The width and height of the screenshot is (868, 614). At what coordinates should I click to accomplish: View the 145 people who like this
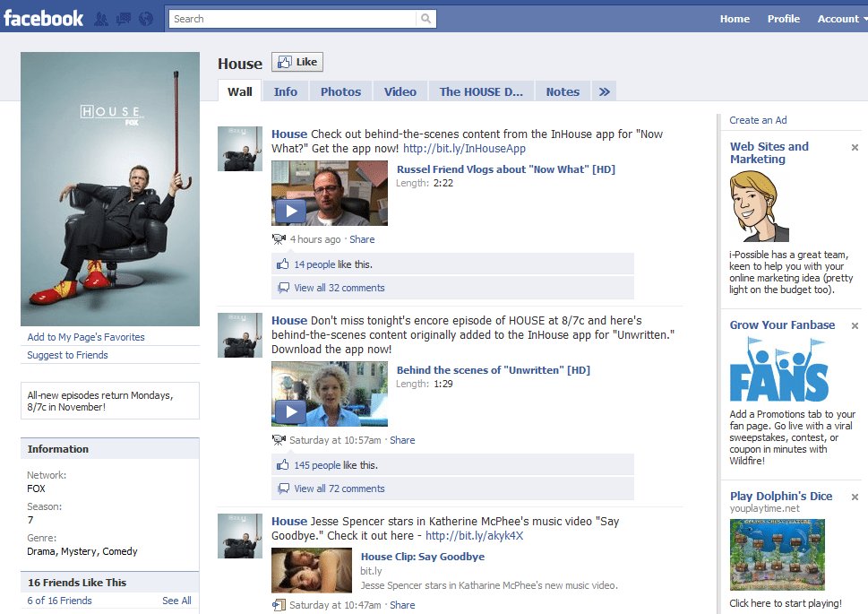coord(317,465)
